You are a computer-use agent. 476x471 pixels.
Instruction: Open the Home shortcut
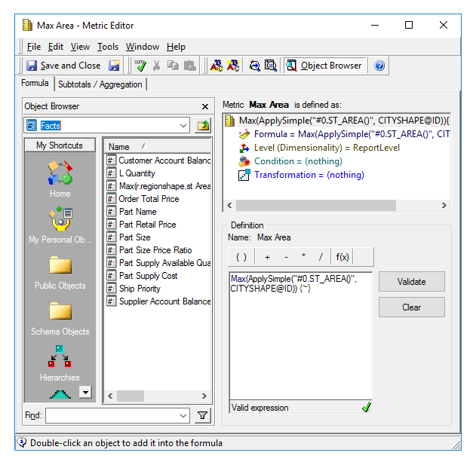tap(60, 179)
